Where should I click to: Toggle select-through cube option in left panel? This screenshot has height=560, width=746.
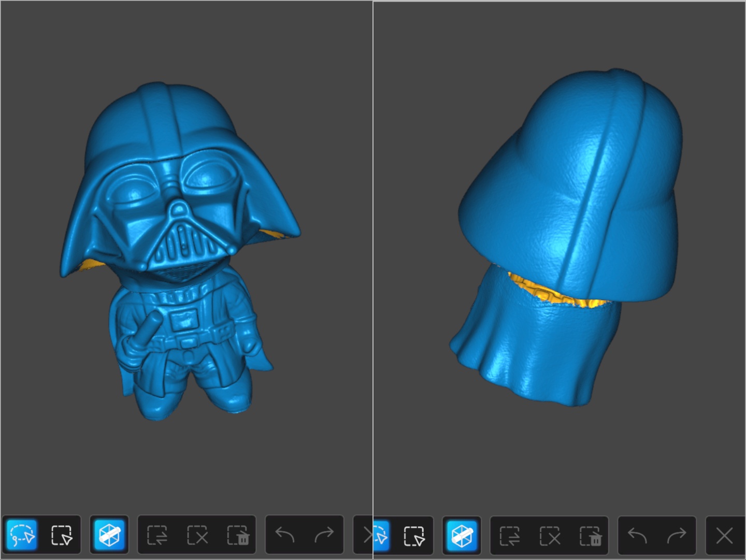click(109, 535)
